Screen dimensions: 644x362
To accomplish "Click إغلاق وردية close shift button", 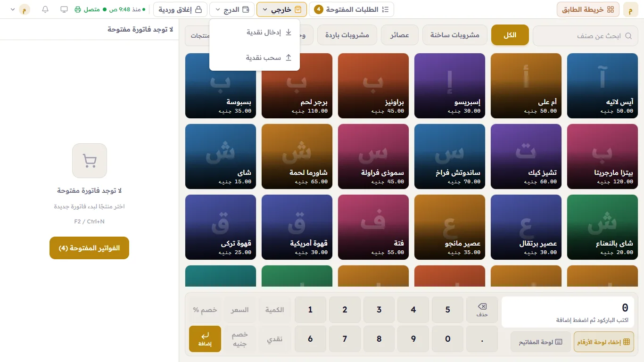I will tap(180, 9).
